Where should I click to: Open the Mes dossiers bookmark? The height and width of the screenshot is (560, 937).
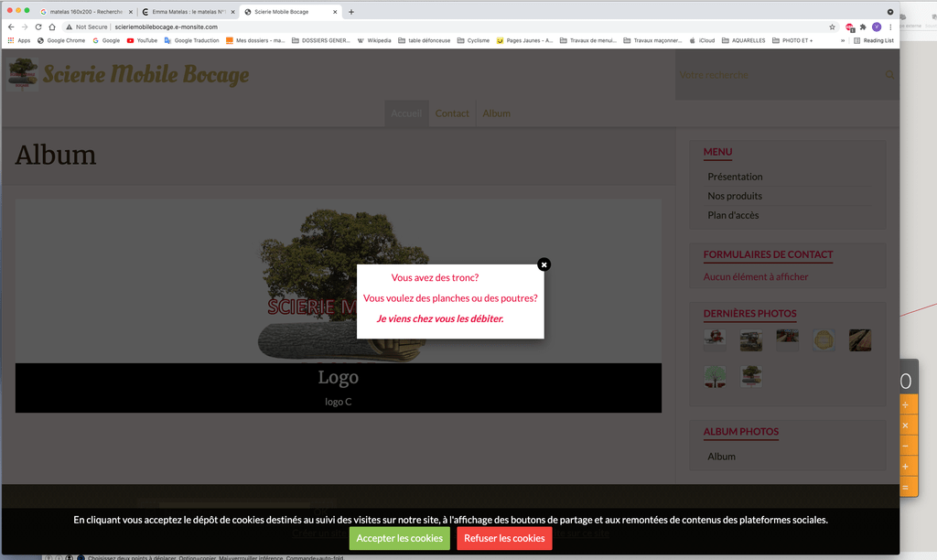[x=255, y=40]
